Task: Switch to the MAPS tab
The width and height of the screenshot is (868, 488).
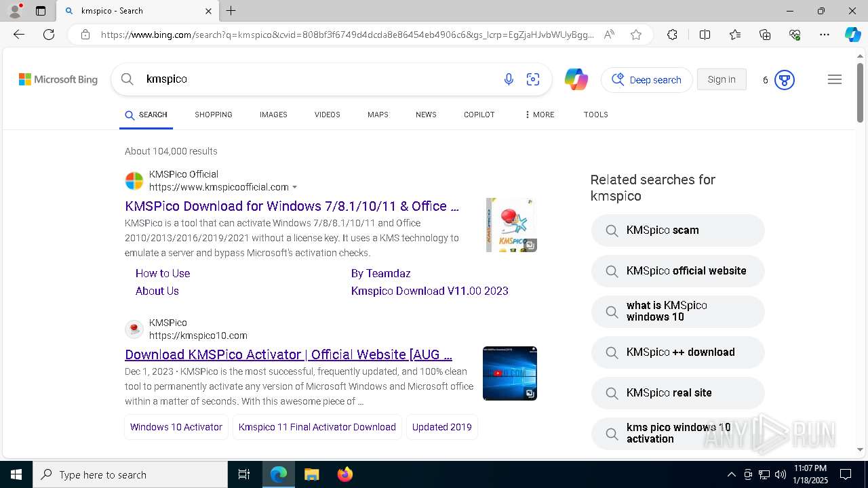Action: point(378,115)
